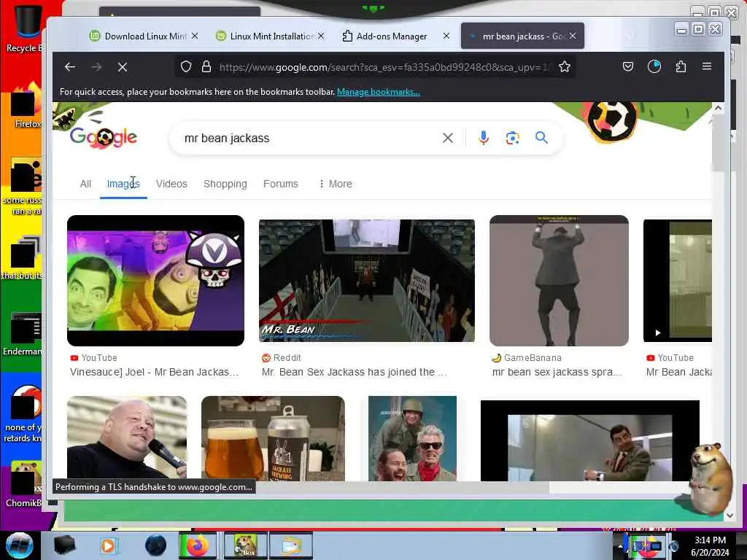View site security via the padlock icon
747x560 pixels.
(206, 67)
